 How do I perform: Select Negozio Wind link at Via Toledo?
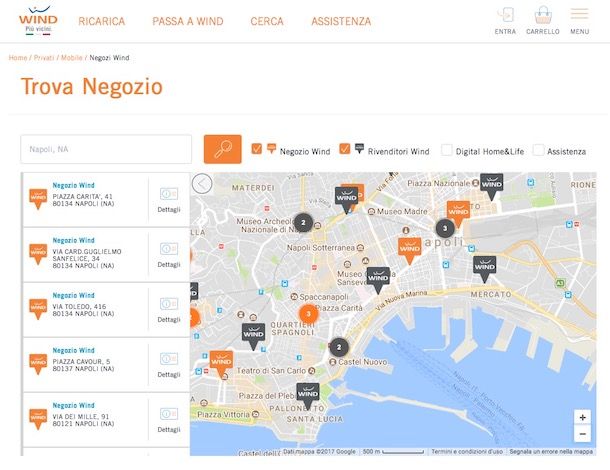click(x=74, y=295)
